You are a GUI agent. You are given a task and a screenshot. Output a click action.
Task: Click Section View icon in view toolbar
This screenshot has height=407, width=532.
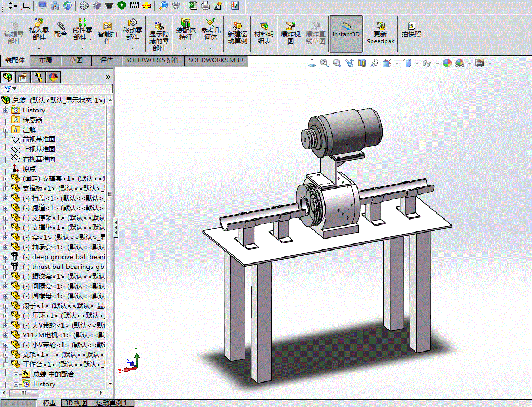coord(362,63)
